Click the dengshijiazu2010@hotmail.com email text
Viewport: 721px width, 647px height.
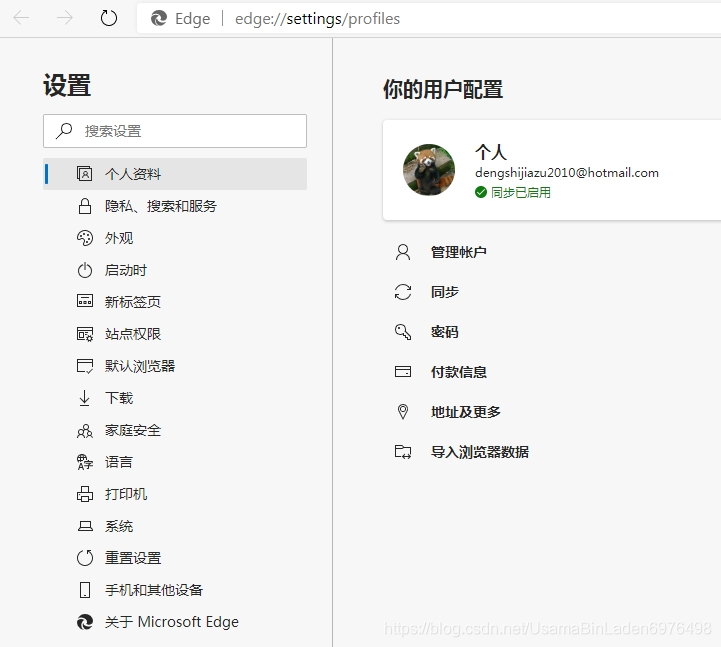coord(566,173)
